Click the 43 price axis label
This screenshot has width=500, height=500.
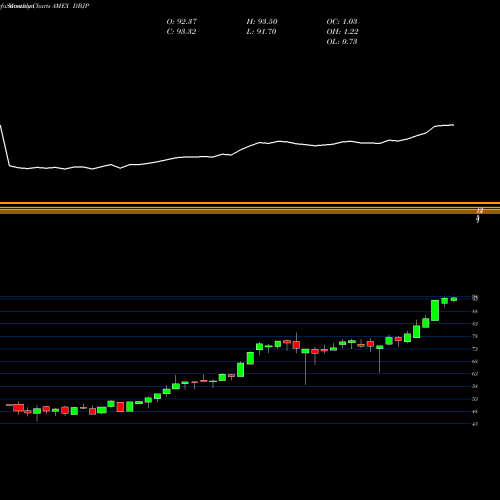tap(475, 424)
